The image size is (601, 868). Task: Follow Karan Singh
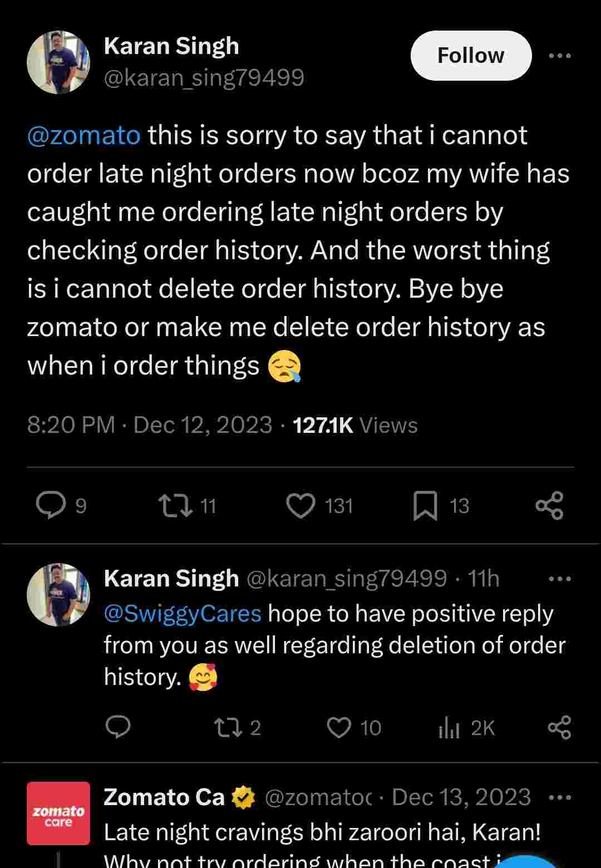[x=471, y=56]
